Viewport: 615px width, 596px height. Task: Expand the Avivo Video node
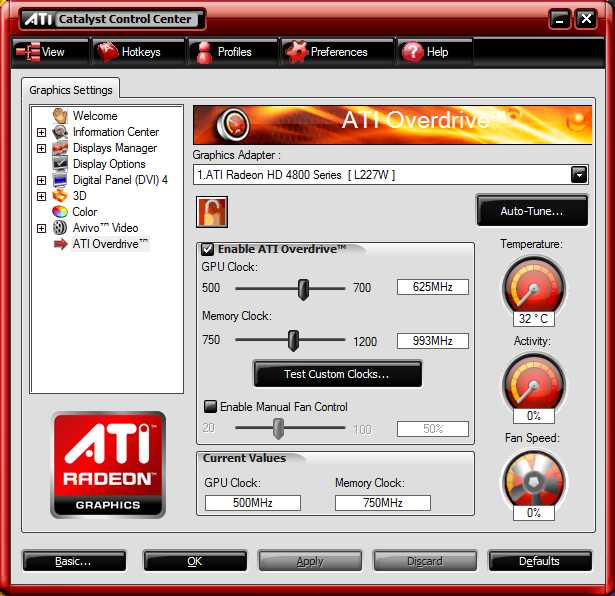point(41,228)
